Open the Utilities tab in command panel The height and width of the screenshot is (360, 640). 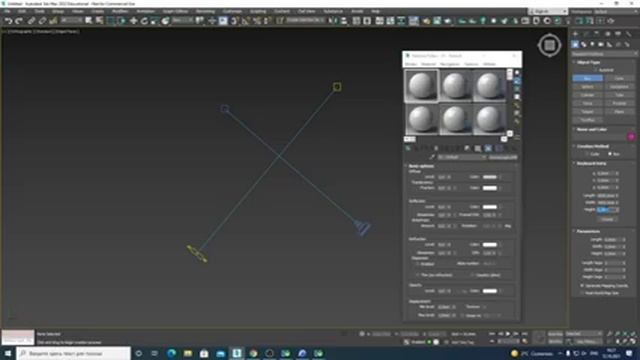(x=629, y=34)
